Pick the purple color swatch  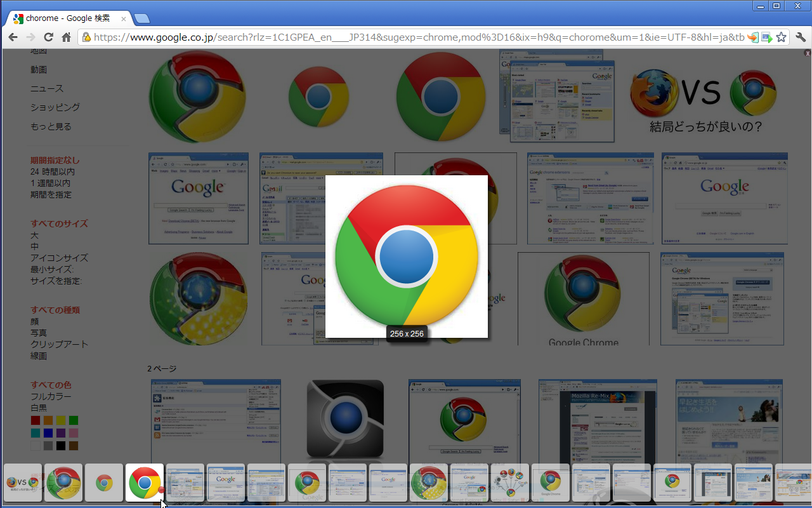click(61, 433)
